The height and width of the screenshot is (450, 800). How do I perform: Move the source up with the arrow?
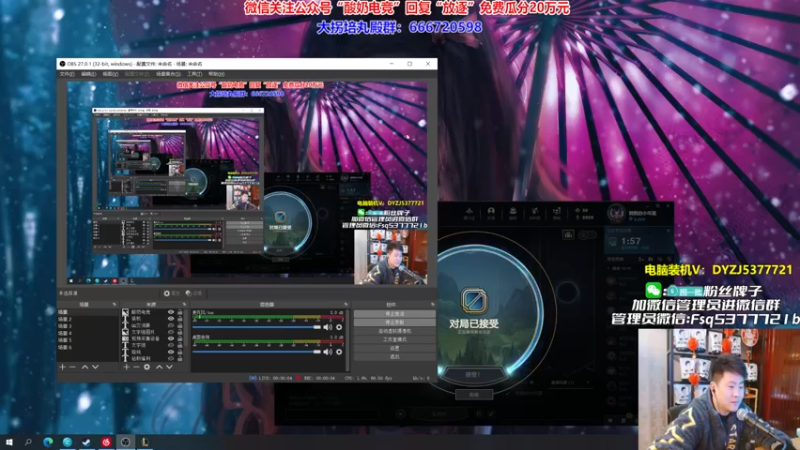tap(159, 367)
